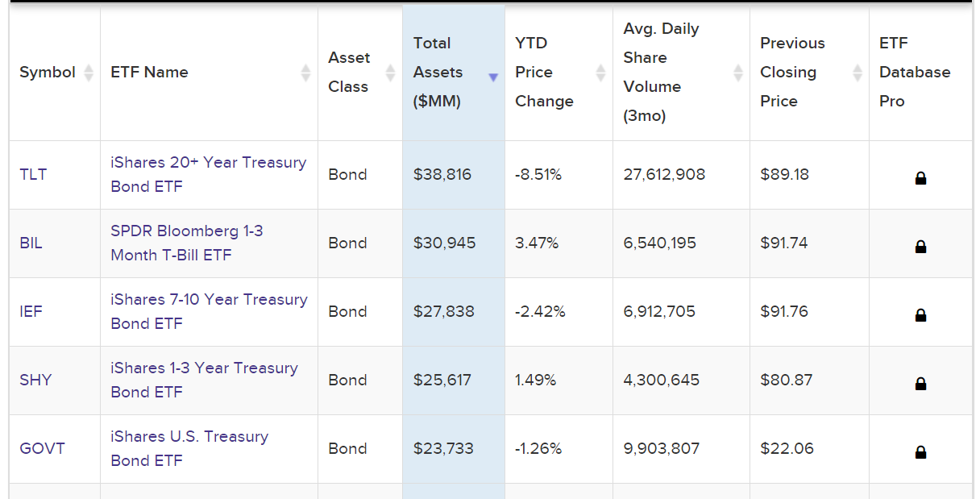This screenshot has height=499, width=980.
Task: Click the lock icon in the BIL row
Action: pyautogui.click(x=920, y=247)
